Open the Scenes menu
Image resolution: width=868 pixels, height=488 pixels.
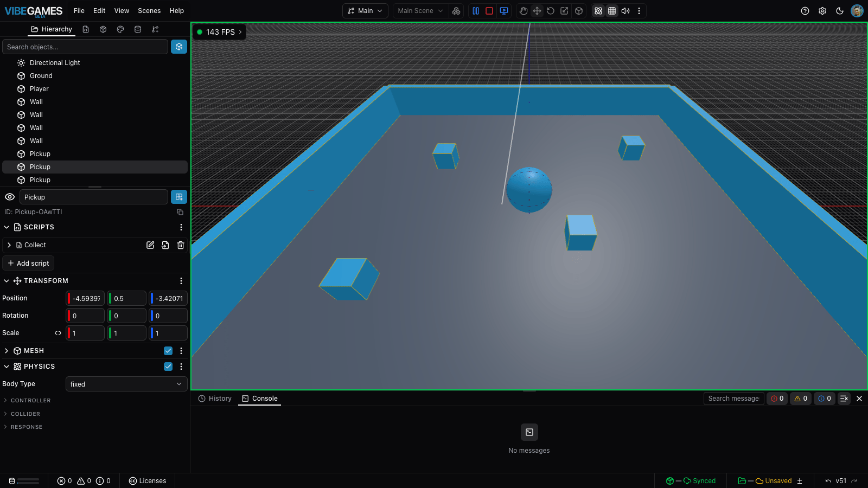click(149, 11)
